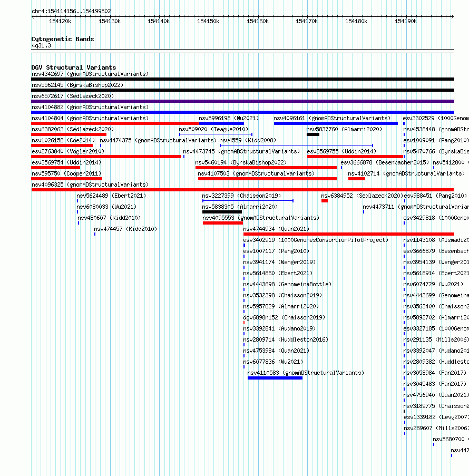Click nsv4443698 GenomeinaBottle label
The width and height of the screenshot is (469, 476).
pyautogui.click(x=287, y=285)
